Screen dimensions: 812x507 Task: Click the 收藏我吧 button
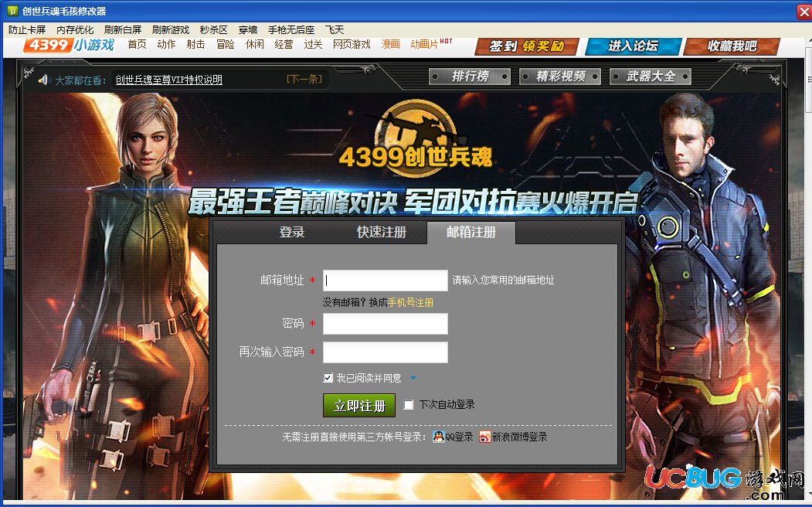[732, 46]
